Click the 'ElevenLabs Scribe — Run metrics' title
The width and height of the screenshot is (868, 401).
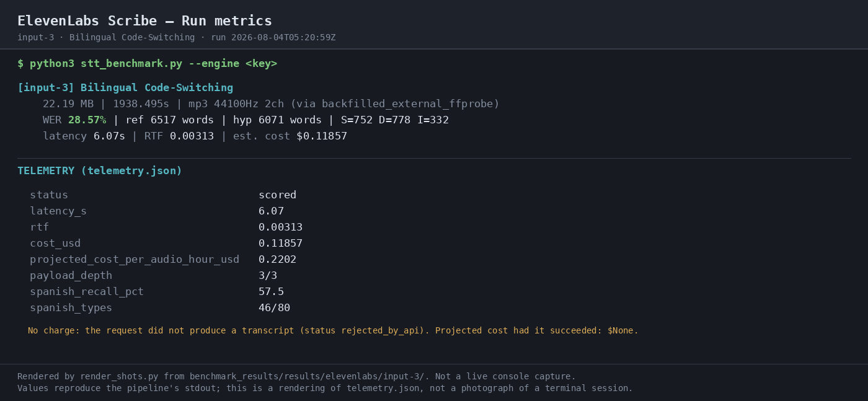(144, 21)
